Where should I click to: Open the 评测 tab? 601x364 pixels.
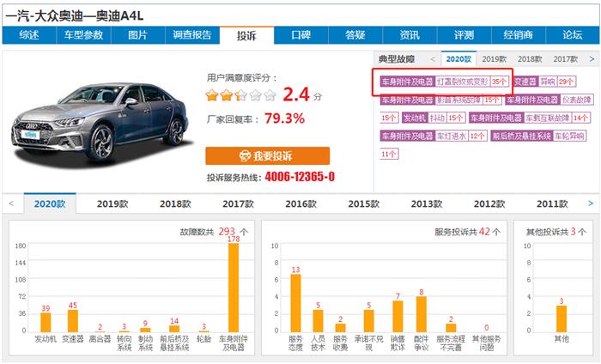(464, 35)
